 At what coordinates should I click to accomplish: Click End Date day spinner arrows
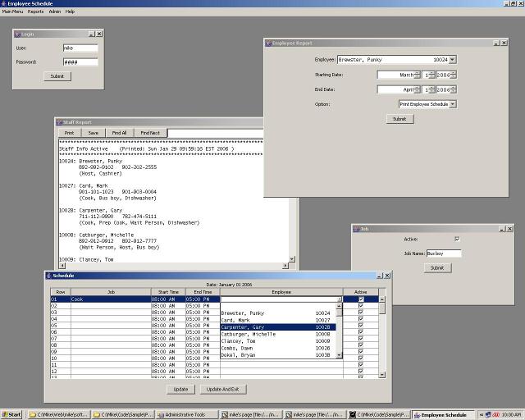coord(432,89)
